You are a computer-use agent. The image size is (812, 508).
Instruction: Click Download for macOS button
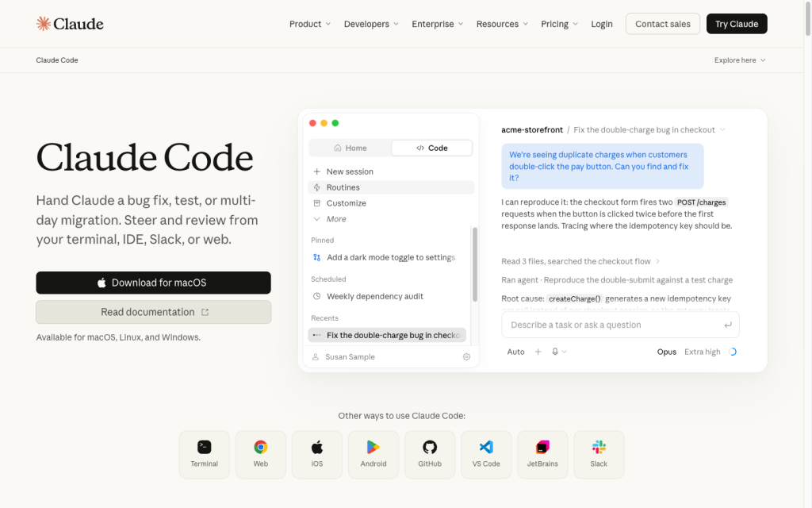coord(153,283)
